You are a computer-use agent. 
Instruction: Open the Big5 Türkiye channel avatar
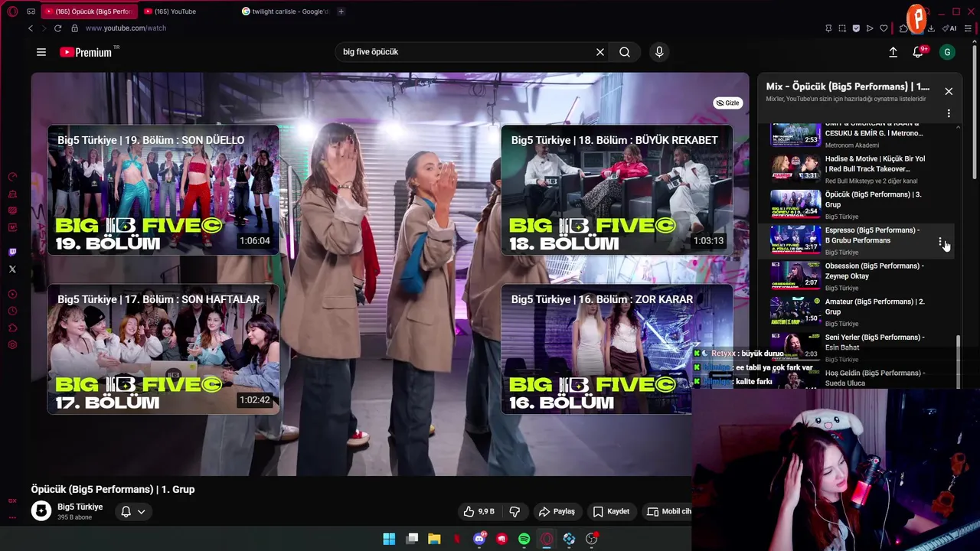[41, 511]
